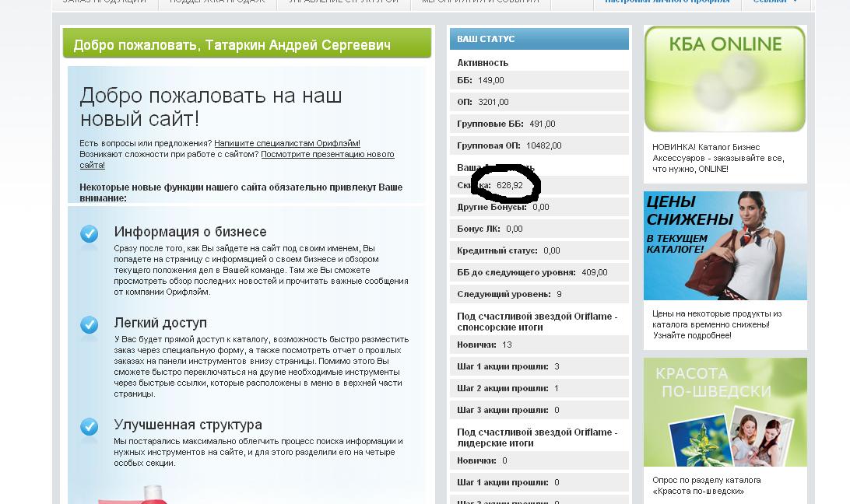Select the Групповая ОП: 10482,00 row
This screenshot has height=504, width=850.
539,145
